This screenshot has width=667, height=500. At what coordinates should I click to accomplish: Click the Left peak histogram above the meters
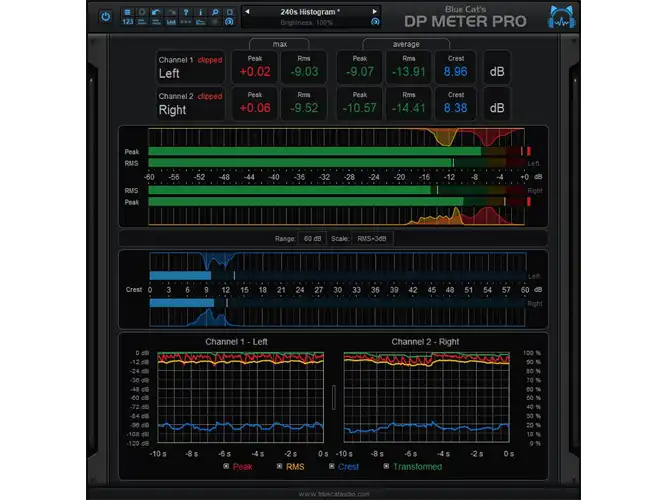(336, 137)
